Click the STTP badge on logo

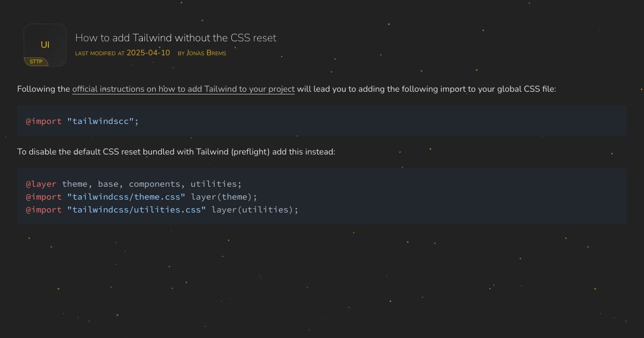click(36, 62)
